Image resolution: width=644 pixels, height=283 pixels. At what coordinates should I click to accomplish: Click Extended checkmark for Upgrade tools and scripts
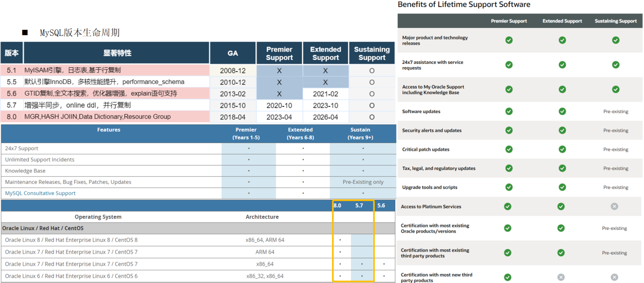point(562,187)
